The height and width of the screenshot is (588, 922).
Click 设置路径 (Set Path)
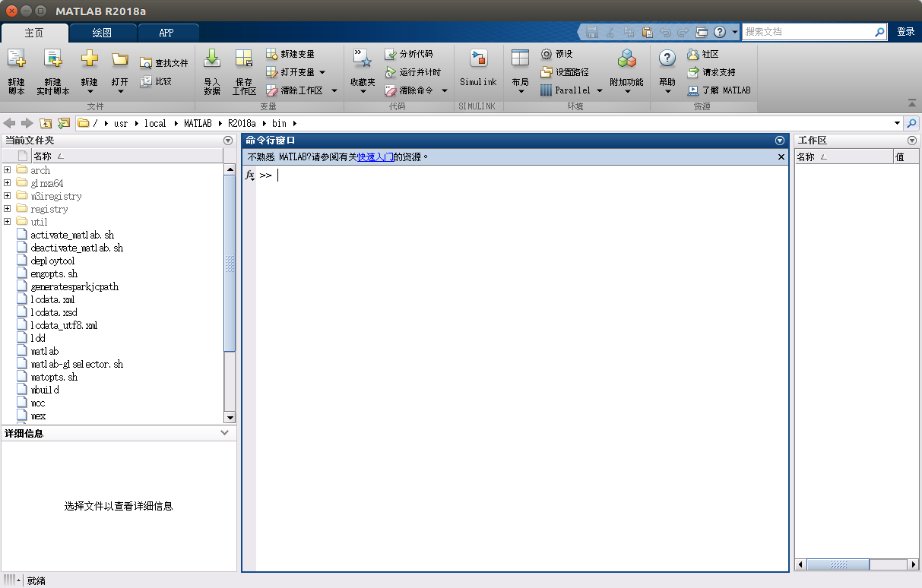(x=564, y=72)
